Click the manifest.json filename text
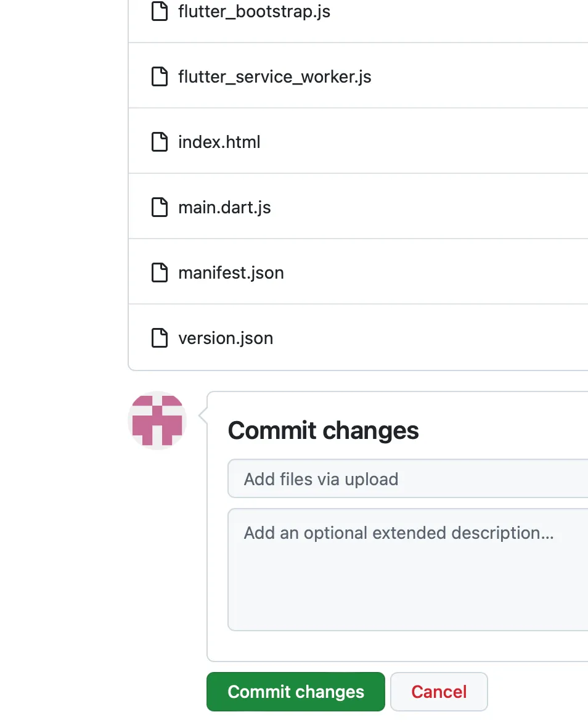The width and height of the screenshot is (588, 725). click(231, 273)
